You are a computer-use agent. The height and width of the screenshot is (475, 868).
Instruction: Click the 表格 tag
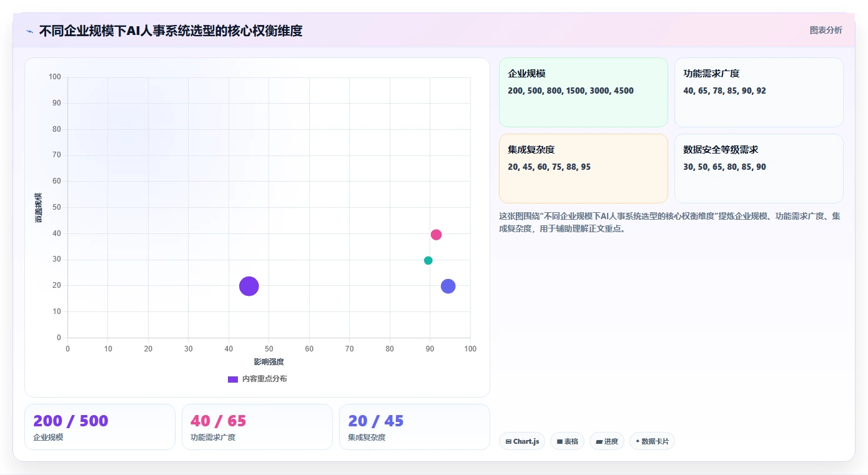pyautogui.click(x=568, y=441)
